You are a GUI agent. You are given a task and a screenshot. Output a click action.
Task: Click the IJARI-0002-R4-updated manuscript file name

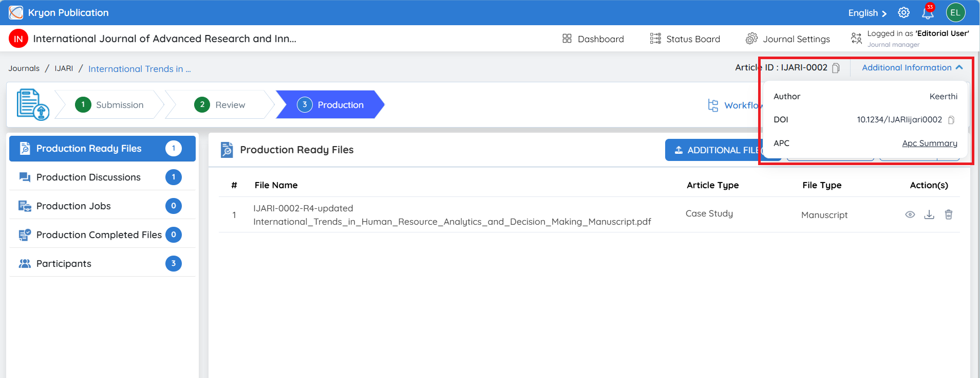click(452, 215)
